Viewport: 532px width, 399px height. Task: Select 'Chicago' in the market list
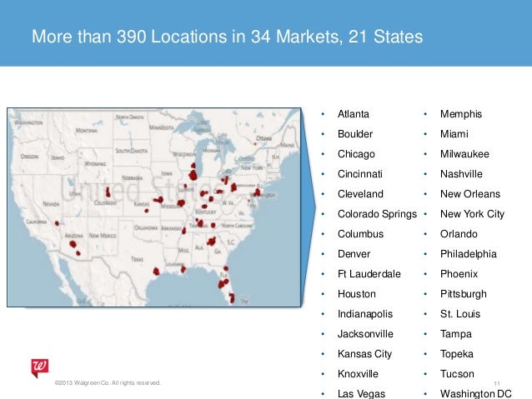point(356,154)
